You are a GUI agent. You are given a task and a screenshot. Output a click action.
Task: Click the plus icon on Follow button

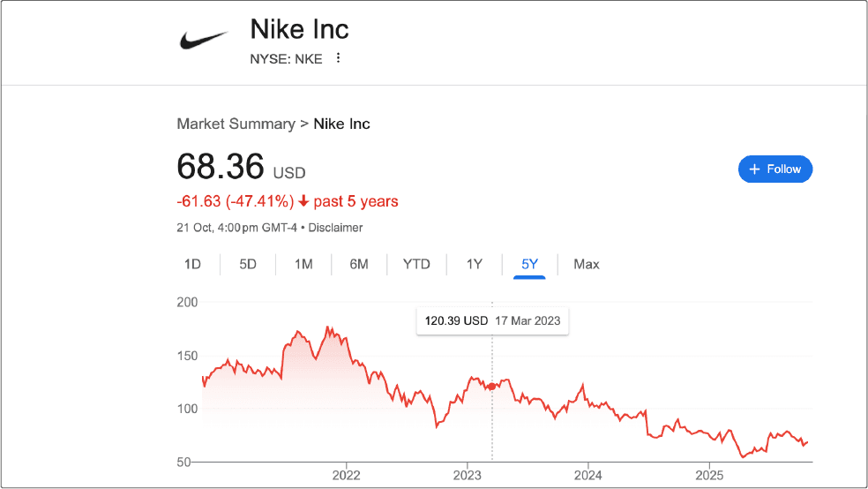pyautogui.click(x=754, y=169)
